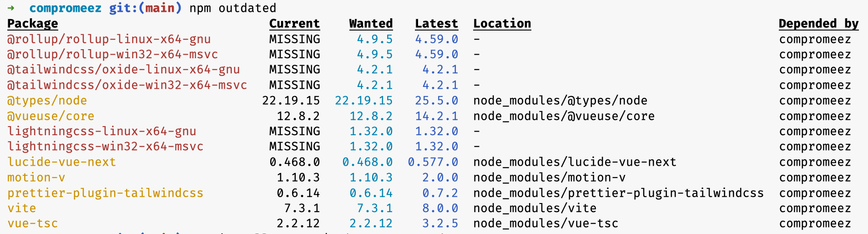
Task: Click the git:(main) branch indicator
Action: (x=145, y=8)
